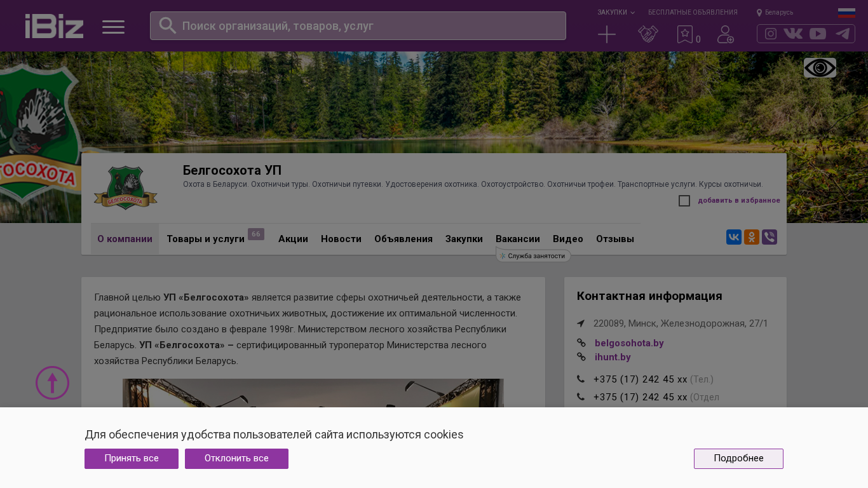Switch language via the Russian flag

coord(846,13)
